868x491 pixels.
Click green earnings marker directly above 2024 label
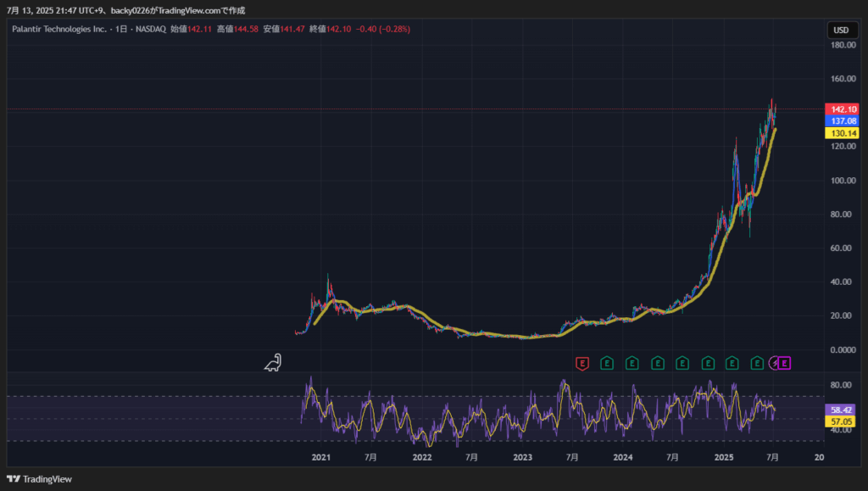point(632,364)
